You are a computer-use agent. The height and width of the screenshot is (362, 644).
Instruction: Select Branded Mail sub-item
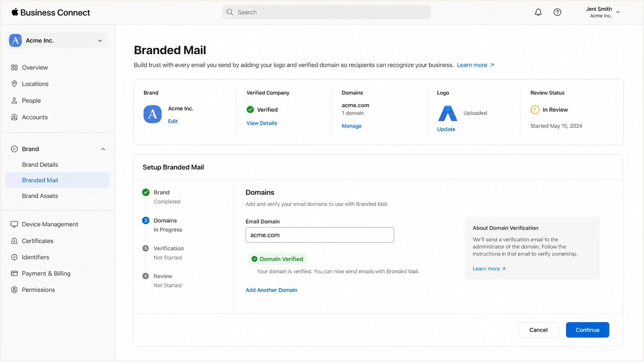(57, 180)
